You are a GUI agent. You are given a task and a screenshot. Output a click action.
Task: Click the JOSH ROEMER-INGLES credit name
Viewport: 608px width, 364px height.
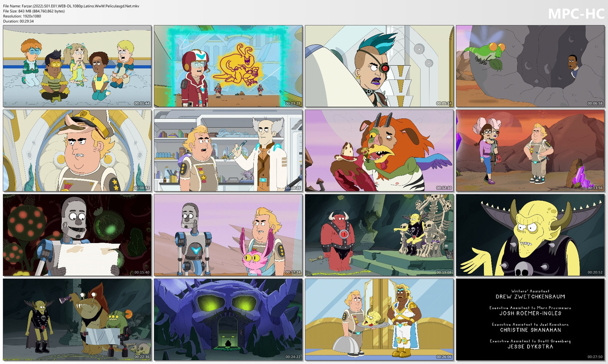[x=530, y=313]
